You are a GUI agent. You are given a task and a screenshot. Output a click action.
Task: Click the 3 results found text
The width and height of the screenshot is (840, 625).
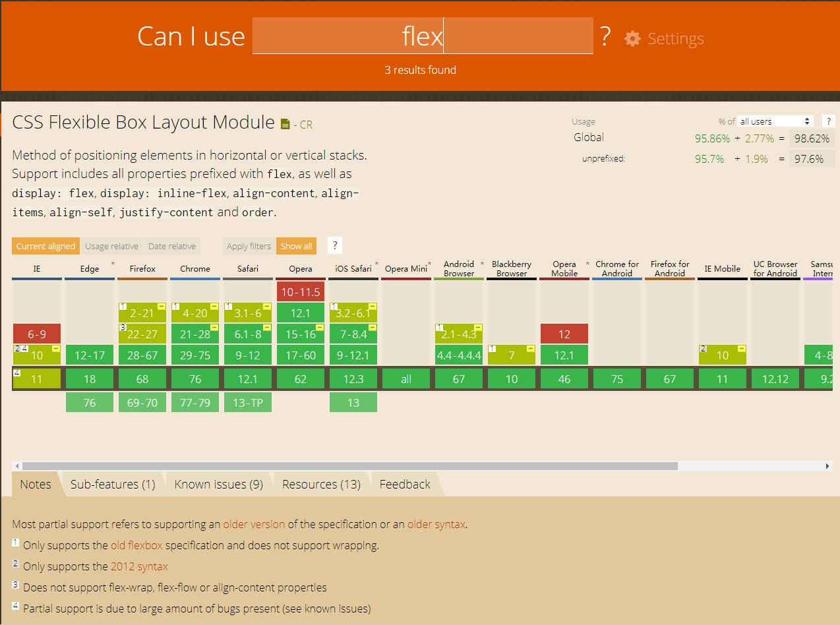pos(421,70)
